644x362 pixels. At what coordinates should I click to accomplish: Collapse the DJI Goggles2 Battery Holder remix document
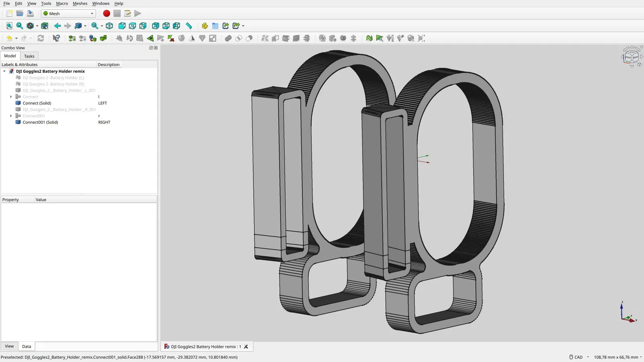point(4,71)
